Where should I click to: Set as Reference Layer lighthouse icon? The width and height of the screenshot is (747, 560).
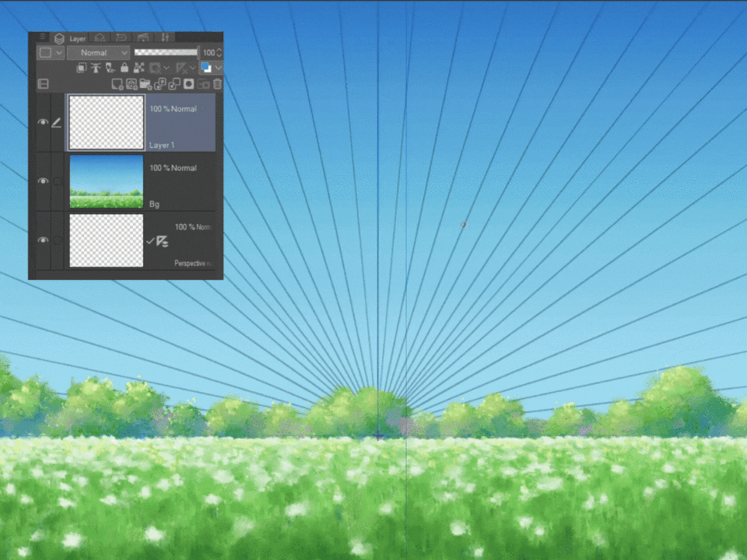(x=96, y=68)
